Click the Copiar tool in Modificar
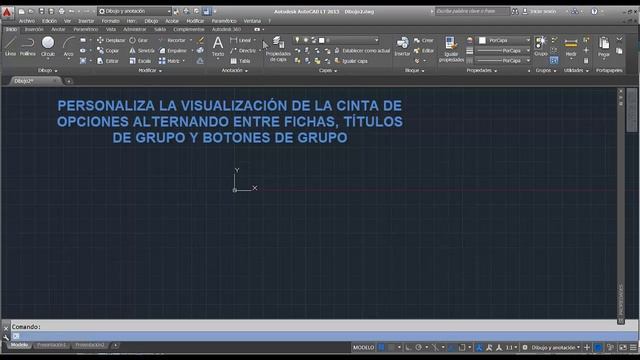The height and width of the screenshot is (360, 640). click(108, 51)
